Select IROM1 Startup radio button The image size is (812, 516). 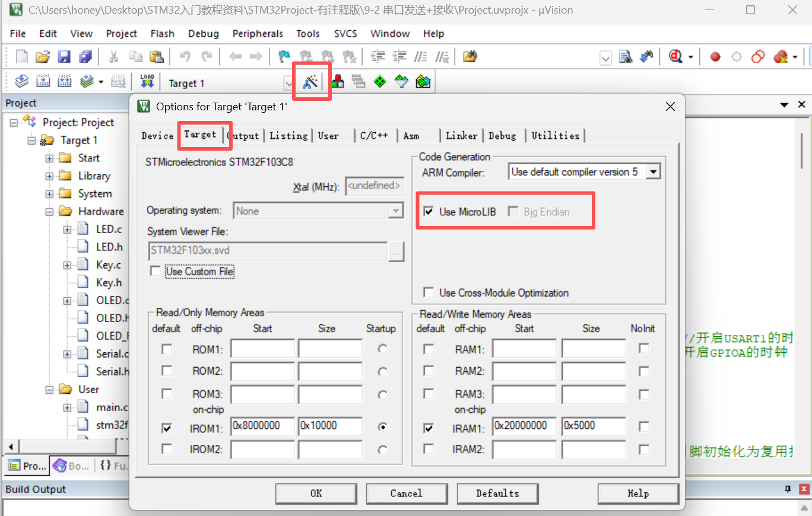tap(383, 427)
